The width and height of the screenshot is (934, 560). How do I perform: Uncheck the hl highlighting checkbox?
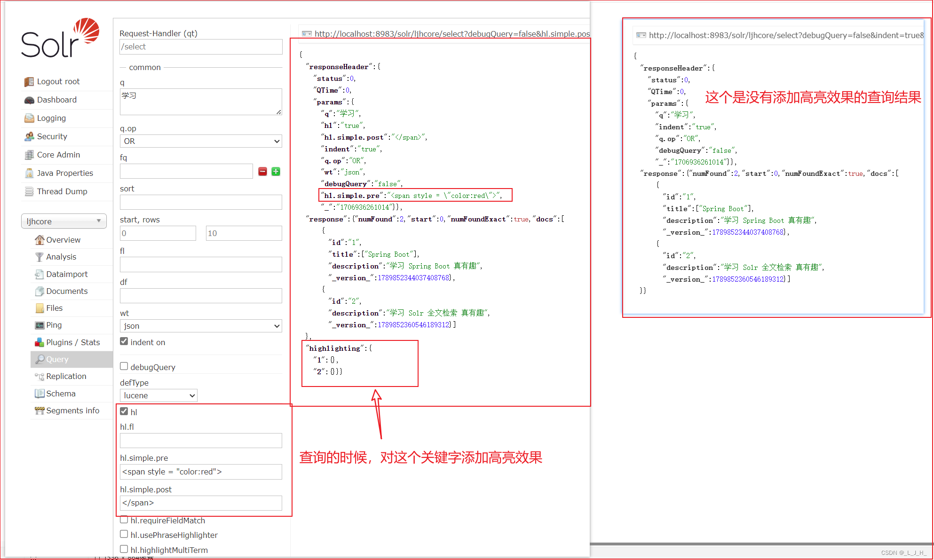124,411
